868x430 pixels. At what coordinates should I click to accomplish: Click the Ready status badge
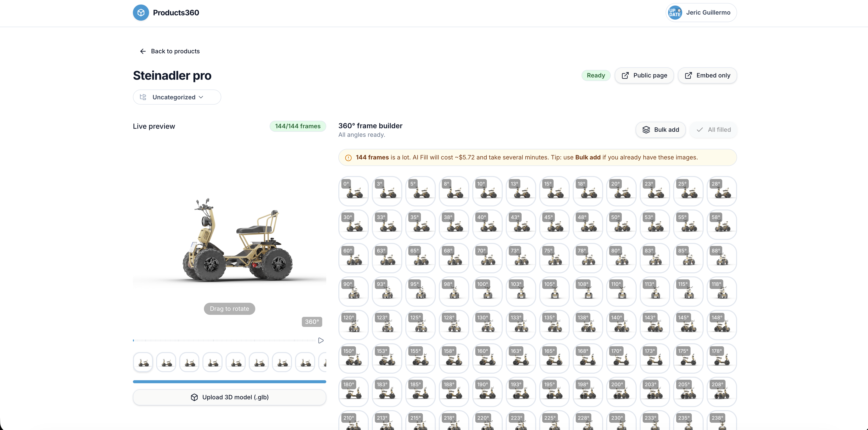coord(596,75)
